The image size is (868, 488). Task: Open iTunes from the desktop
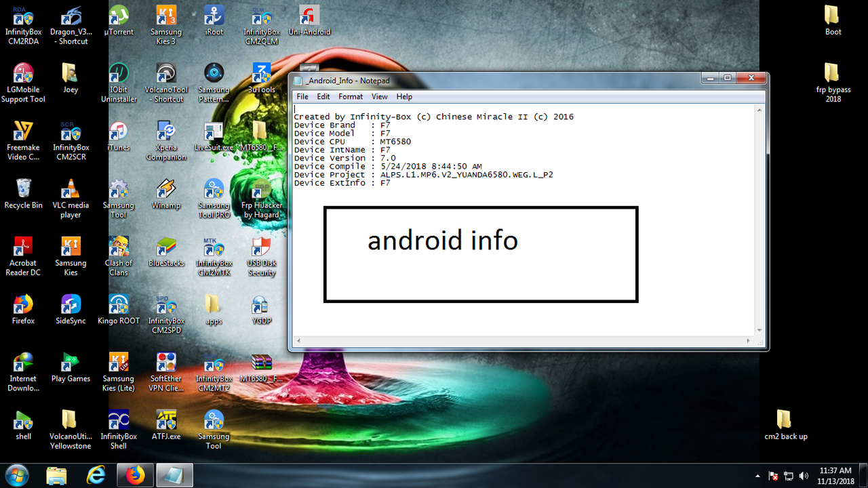[x=119, y=136]
